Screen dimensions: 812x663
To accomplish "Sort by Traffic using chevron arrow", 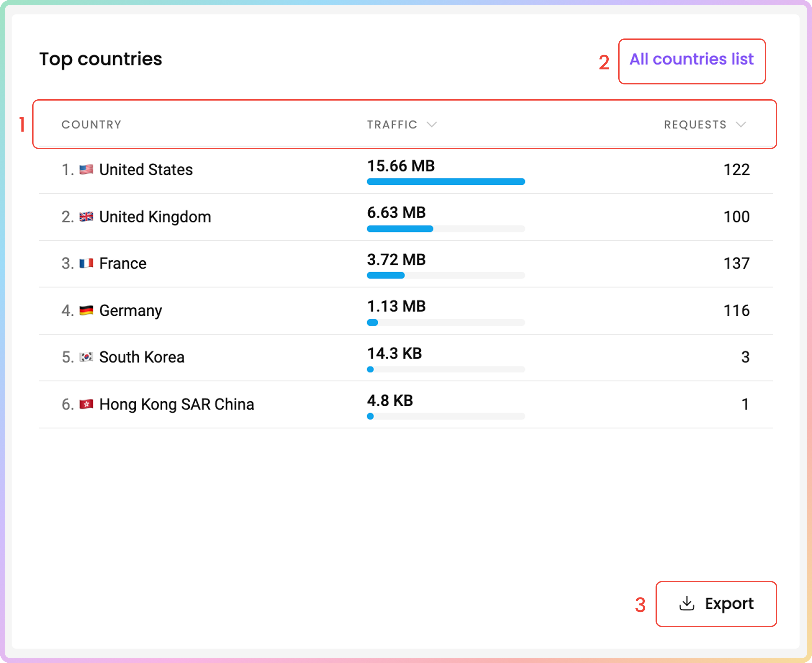I will pos(431,124).
